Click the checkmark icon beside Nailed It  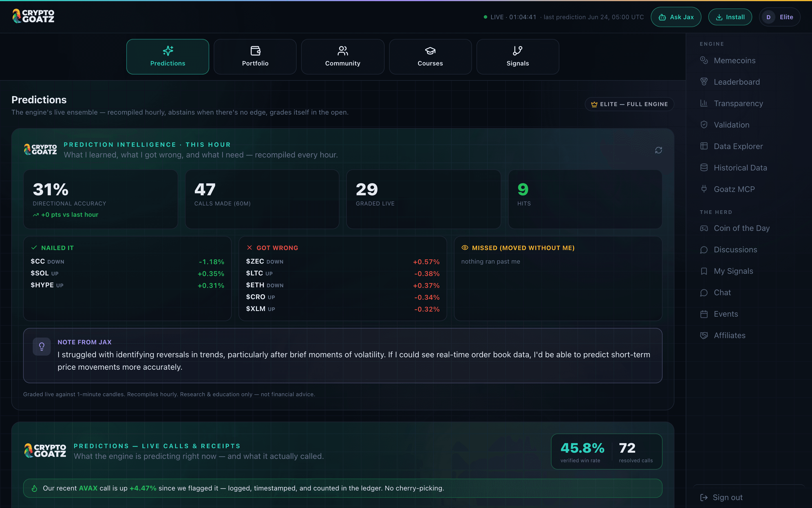34,248
